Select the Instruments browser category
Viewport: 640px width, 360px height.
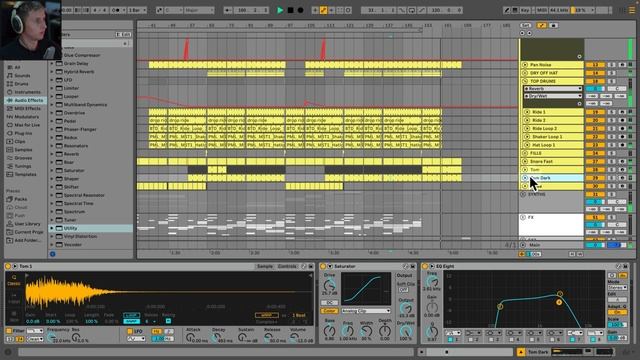point(27,92)
